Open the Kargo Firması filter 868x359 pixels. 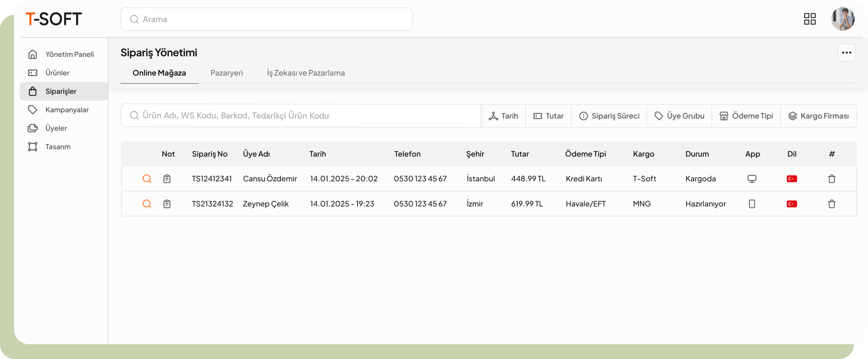click(818, 116)
